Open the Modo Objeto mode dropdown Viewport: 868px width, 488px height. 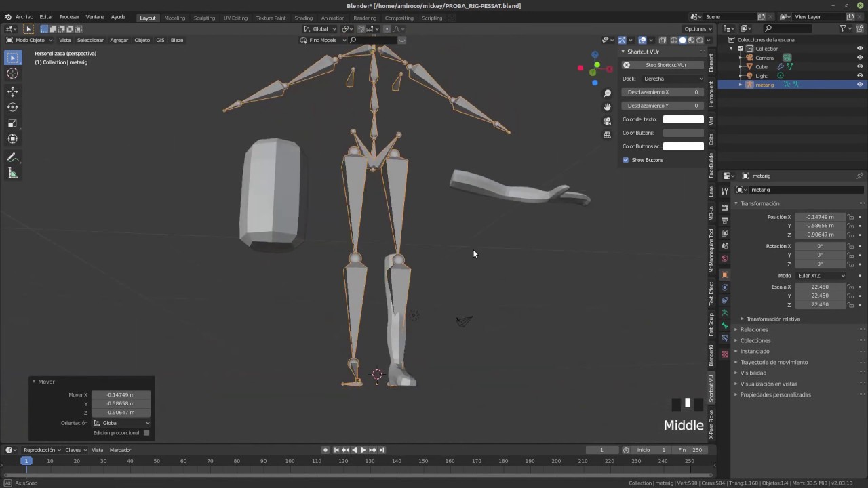(30, 40)
